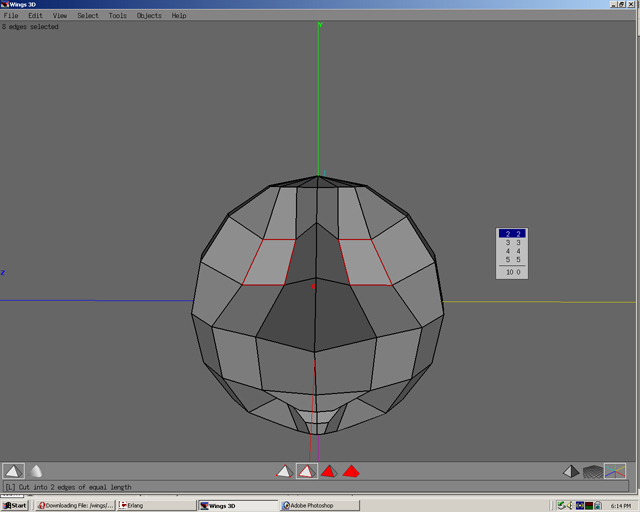
Task: Click the Windows Start button
Action: [x=15, y=505]
